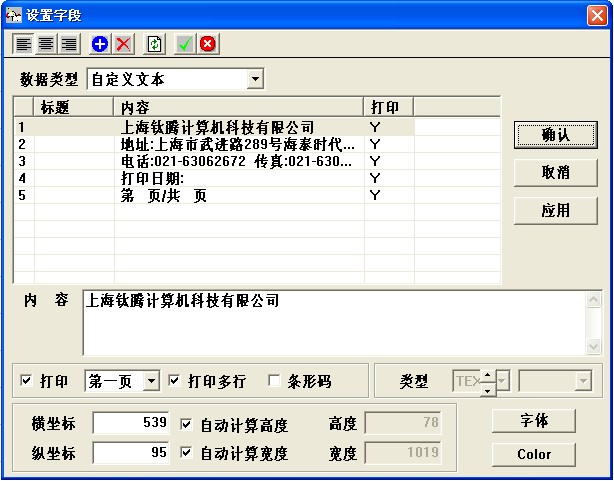This screenshot has height=481, width=614.
Task: Enable the 条形码 checkbox
Action: click(x=274, y=381)
